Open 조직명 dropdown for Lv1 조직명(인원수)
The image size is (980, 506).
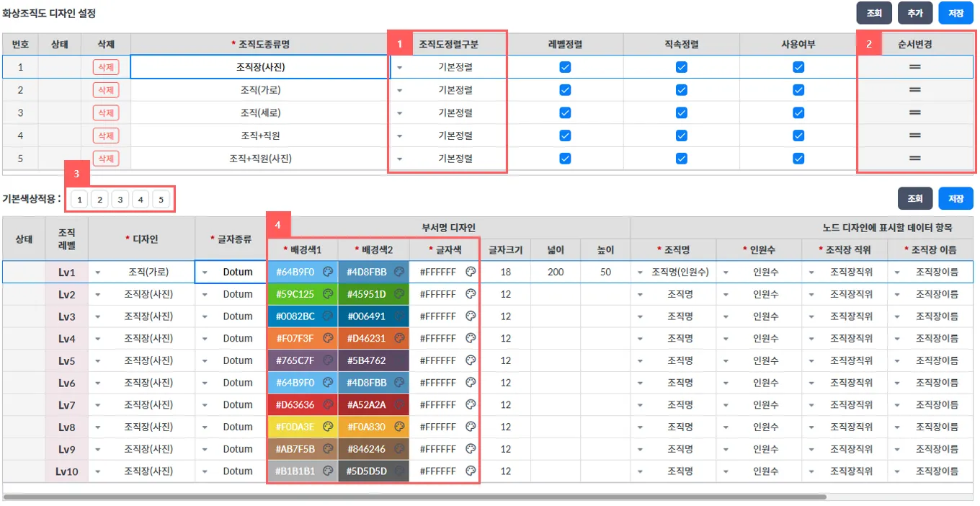pyautogui.click(x=641, y=272)
